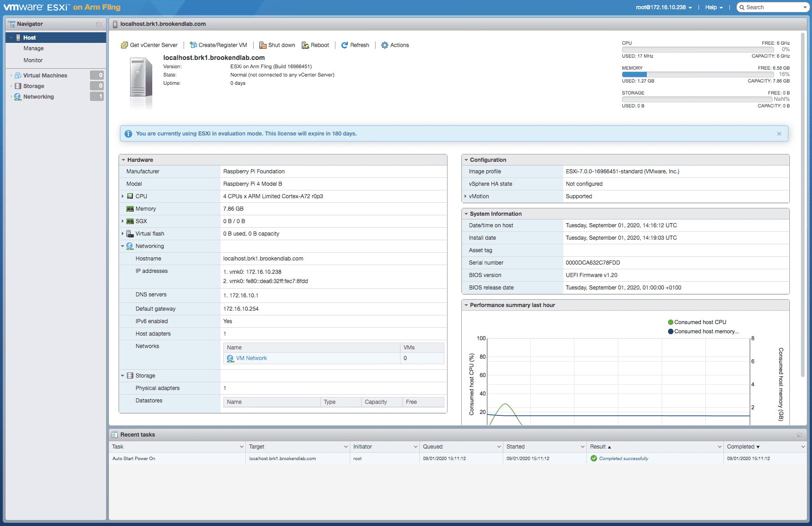Click the CPU chip icon in Hardware
Viewport: 812px width, 526px height.
point(130,196)
